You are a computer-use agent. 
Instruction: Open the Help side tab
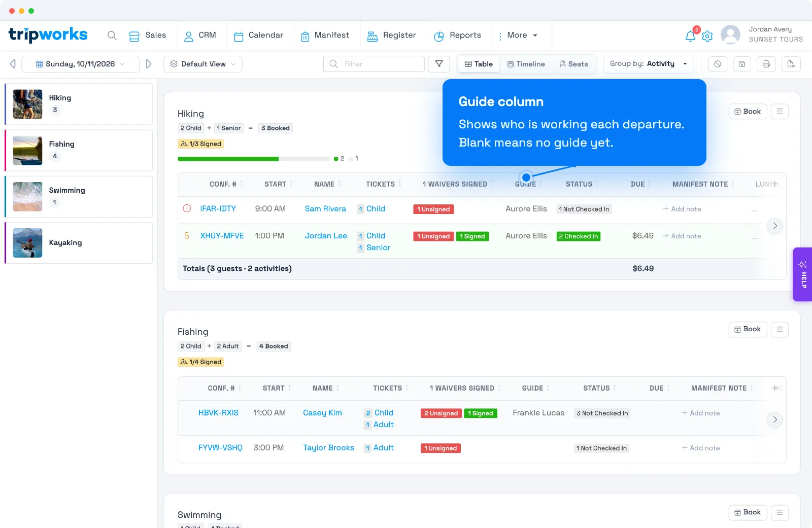802,274
